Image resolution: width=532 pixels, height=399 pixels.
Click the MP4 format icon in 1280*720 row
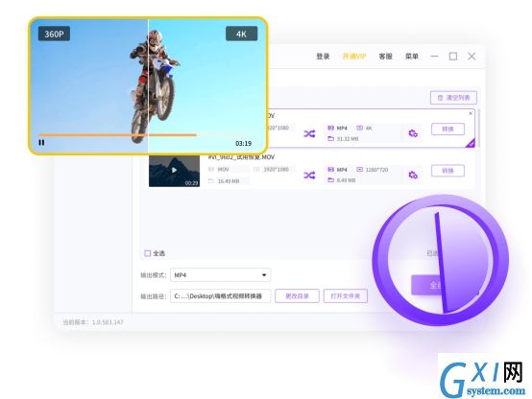point(330,169)
